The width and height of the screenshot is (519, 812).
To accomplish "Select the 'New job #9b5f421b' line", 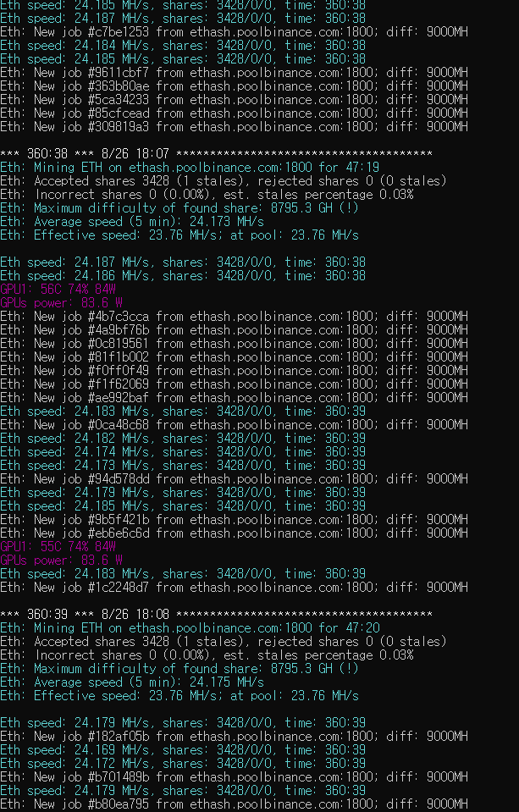I will [x=235, y=519].
